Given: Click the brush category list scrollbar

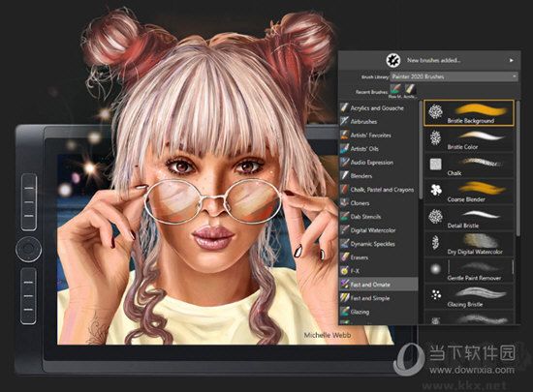Looking at the screenshot, I should [421, 149].
